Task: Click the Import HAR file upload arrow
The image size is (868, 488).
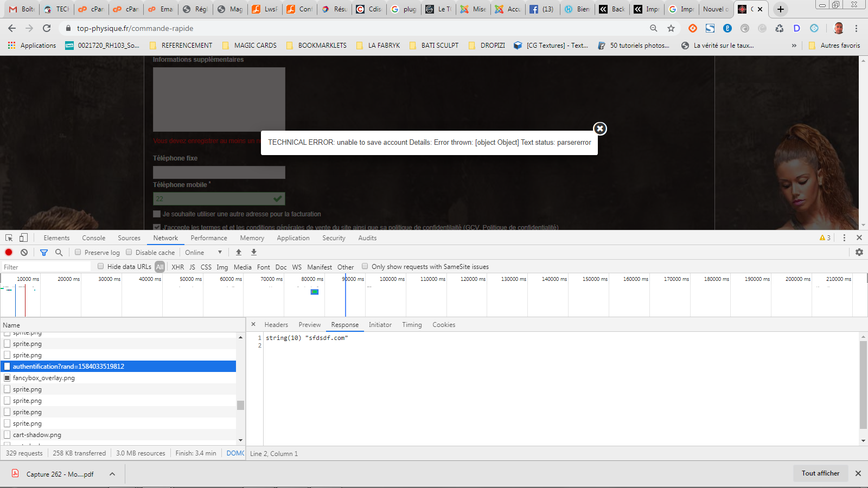Action: point(239,252)
